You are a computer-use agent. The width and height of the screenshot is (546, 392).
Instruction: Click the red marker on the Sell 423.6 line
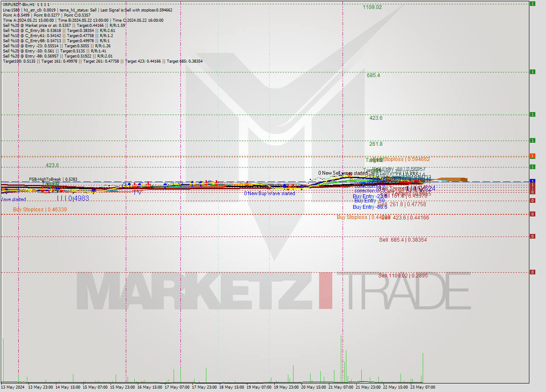532,214
